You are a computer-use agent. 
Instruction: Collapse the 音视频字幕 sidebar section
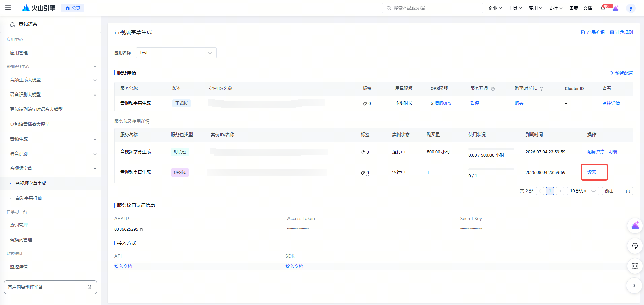click(x=95, y=168)
